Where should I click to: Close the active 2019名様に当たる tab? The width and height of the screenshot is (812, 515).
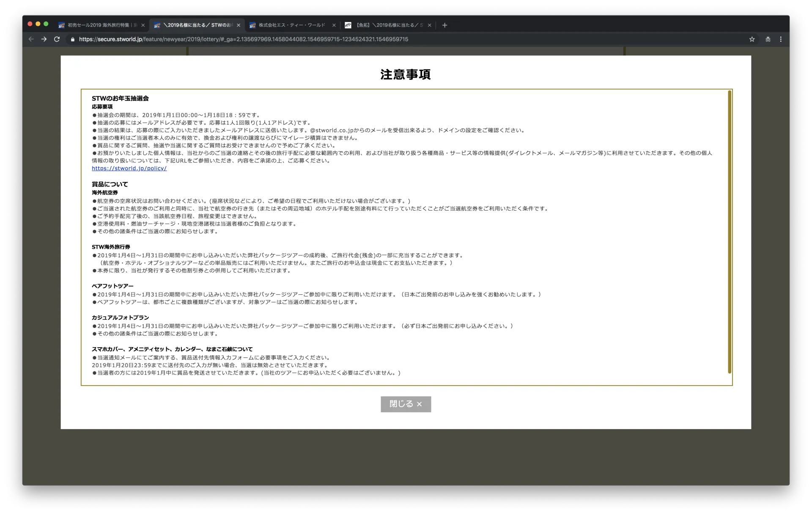click(x=239, y=25)
